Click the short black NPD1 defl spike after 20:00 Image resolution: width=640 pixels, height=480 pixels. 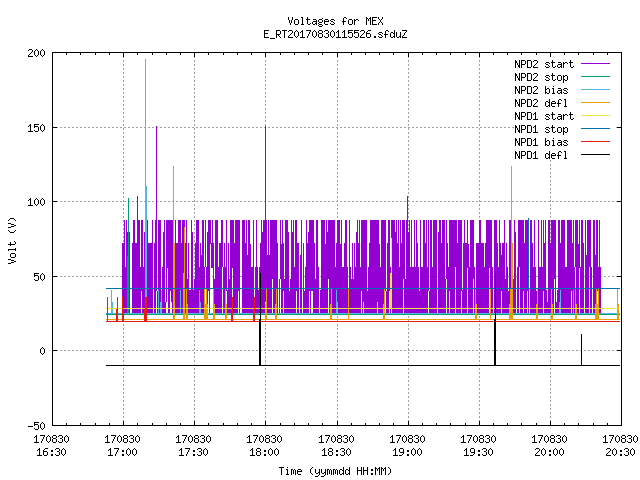pos(581,349)
